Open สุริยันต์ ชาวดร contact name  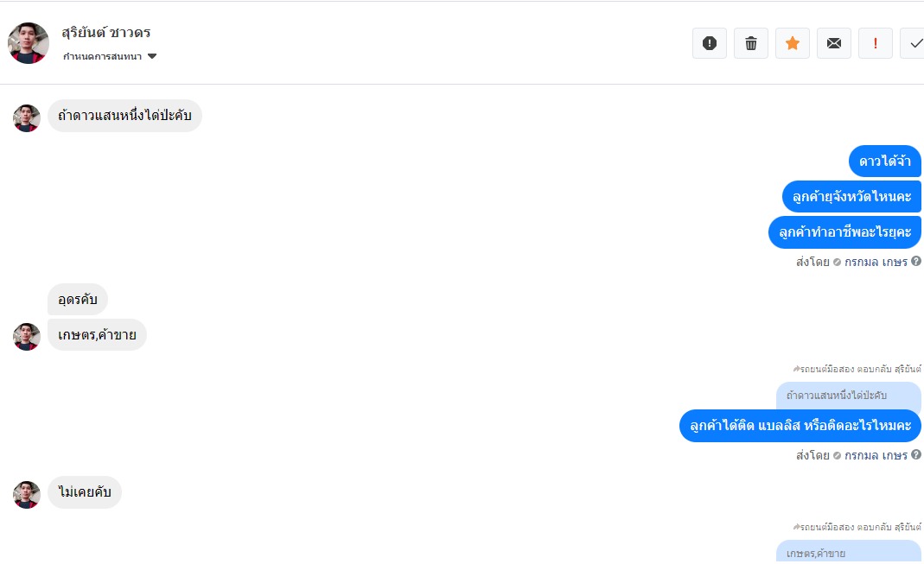(x=106, y=33)
